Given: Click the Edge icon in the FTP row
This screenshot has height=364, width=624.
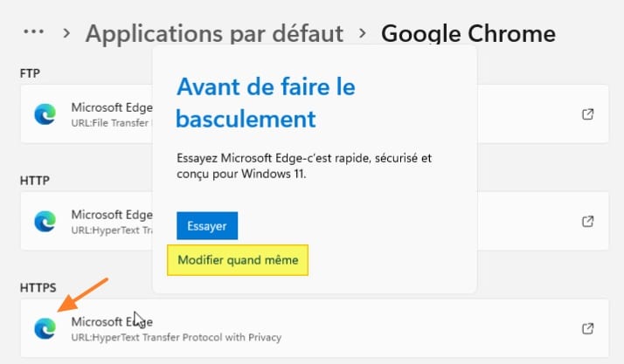Looking at the screenshot, I should click(45, 114).
